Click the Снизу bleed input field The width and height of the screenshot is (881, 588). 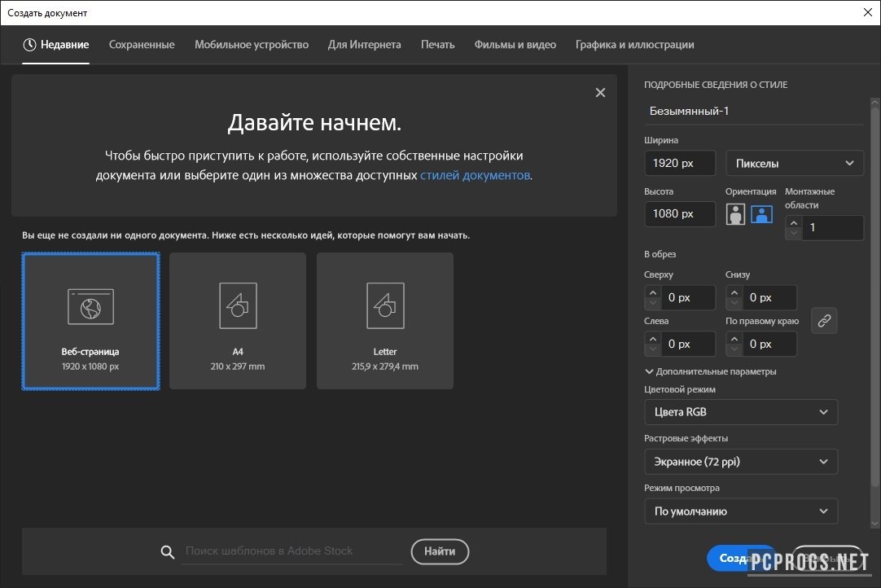769,298
